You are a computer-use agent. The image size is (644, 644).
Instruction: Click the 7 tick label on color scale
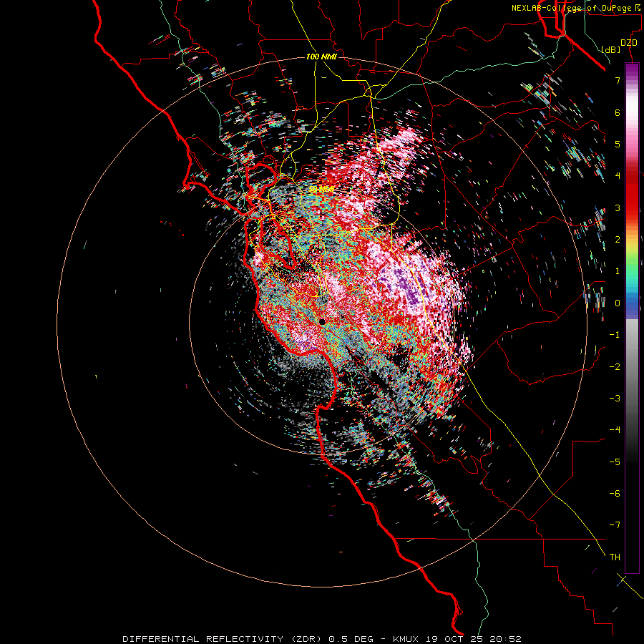pyautogui.click(x=618, y=80)
